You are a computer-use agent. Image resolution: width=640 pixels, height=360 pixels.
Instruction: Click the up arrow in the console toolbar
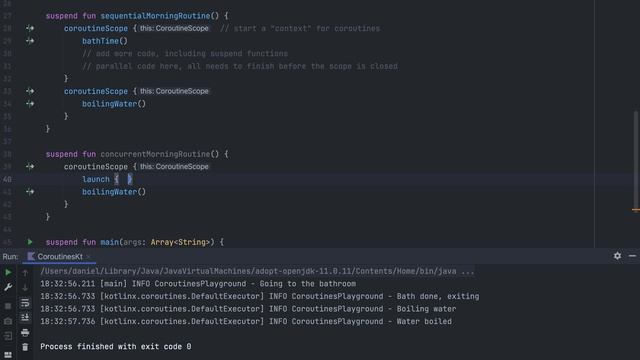coord(25,273)
